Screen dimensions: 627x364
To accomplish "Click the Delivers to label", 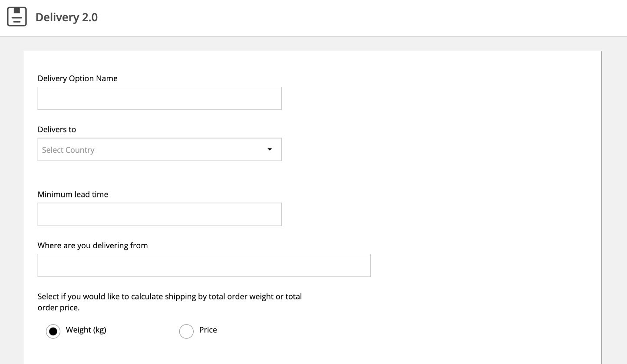I will click(56, 130).
